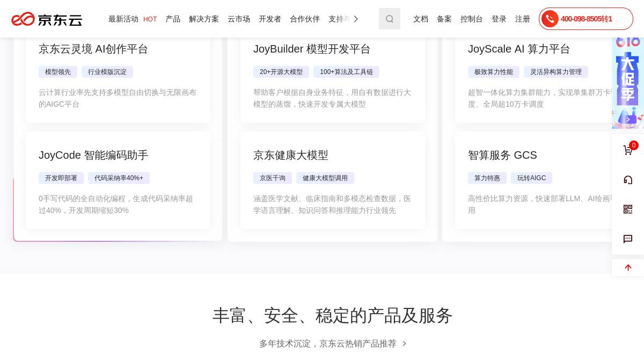The height and width of the screenshot is (362, 644).
Task: Click the 20+开源大模型 tag
Action: click(x=281, y=72)
